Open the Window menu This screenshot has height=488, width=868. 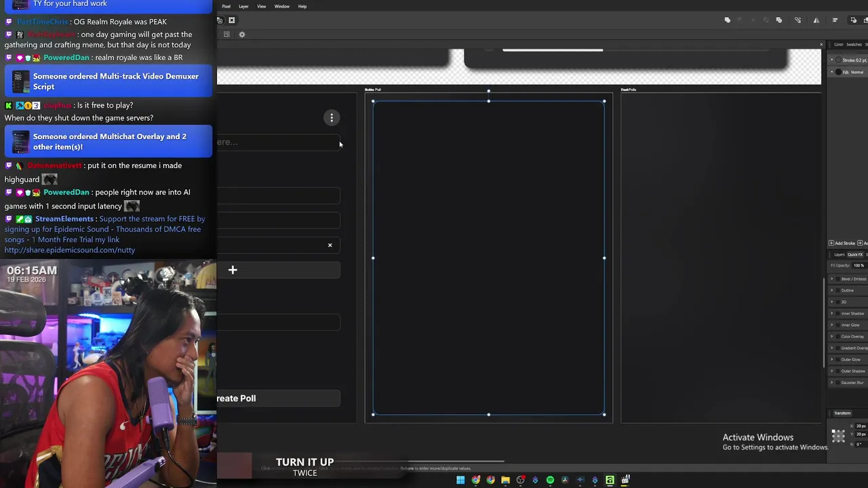click(x=282, y=7)
